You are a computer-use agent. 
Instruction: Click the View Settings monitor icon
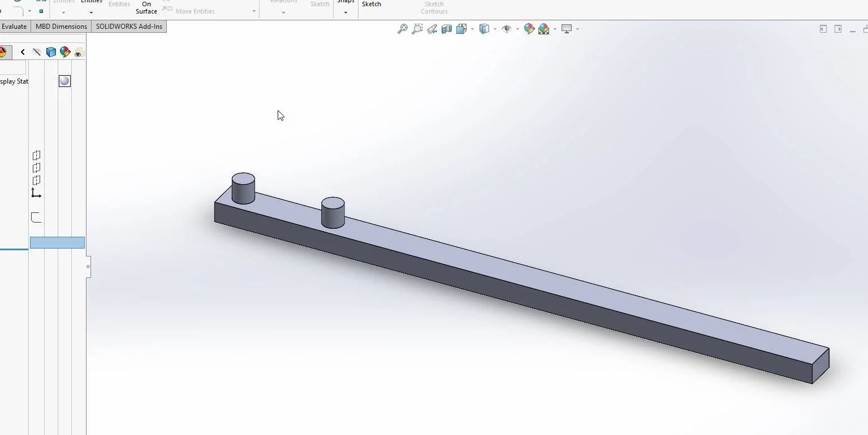click(x=567, y=29)
